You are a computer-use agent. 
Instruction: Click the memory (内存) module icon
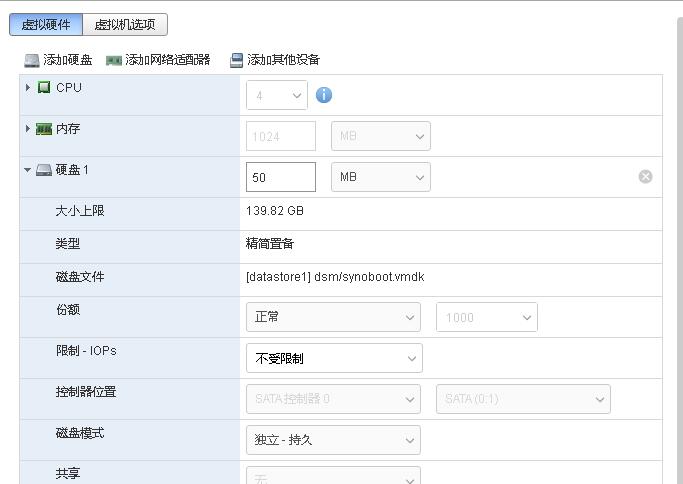[x=44, y=129]
